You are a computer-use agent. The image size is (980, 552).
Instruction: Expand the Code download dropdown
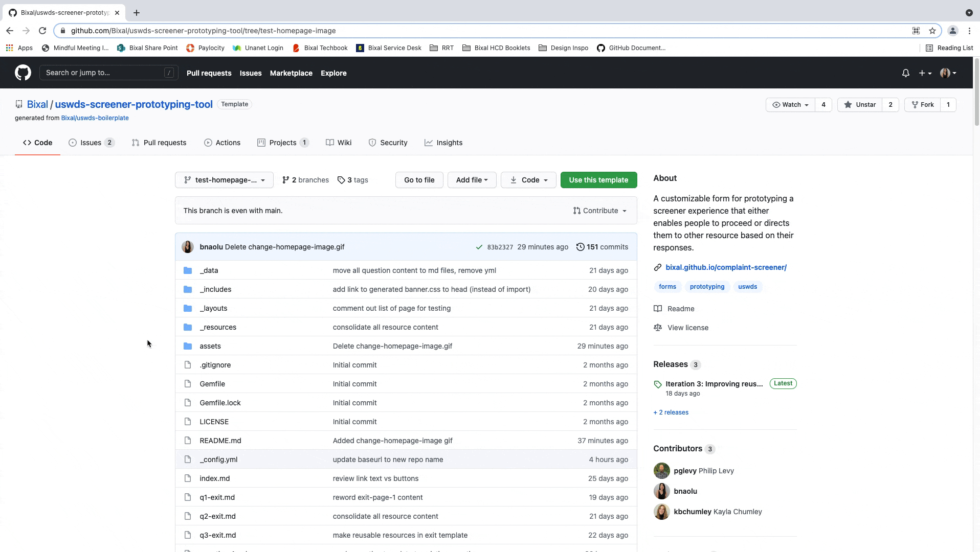[528, 180]
